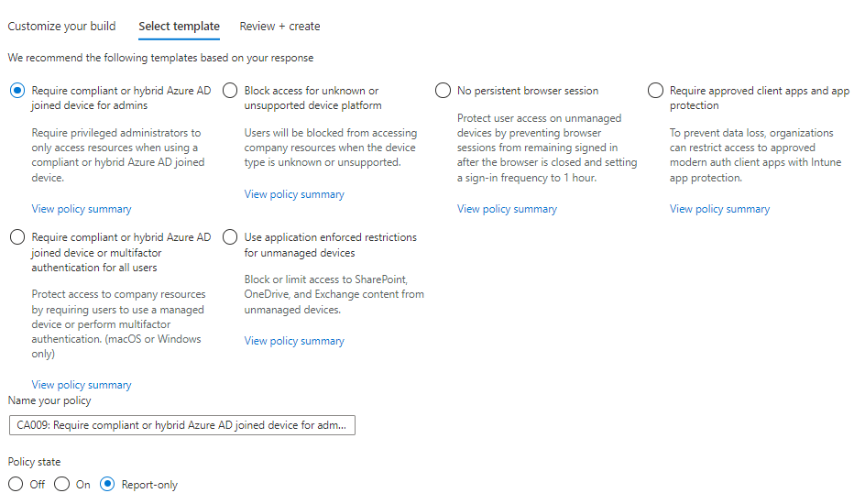This screenshot has width=865, height=504.
Task: Open policy summary for No persistent browser session
Action: tap(507, 209)
